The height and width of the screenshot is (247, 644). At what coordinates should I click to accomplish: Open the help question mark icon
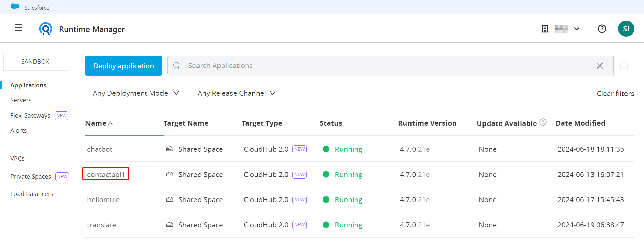coord(602,29)
